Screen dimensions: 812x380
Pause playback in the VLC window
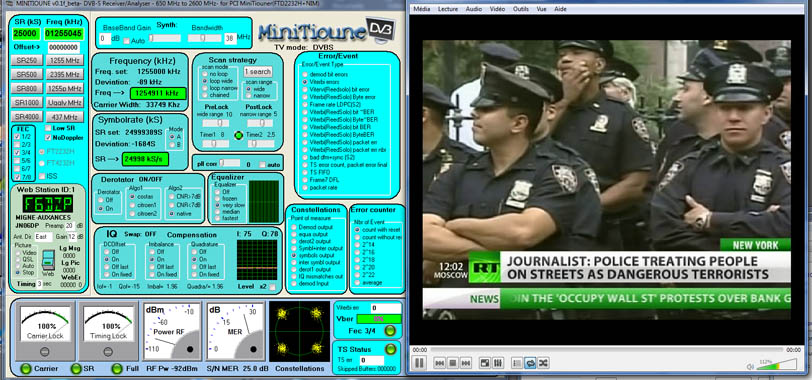tap(420, 363)
